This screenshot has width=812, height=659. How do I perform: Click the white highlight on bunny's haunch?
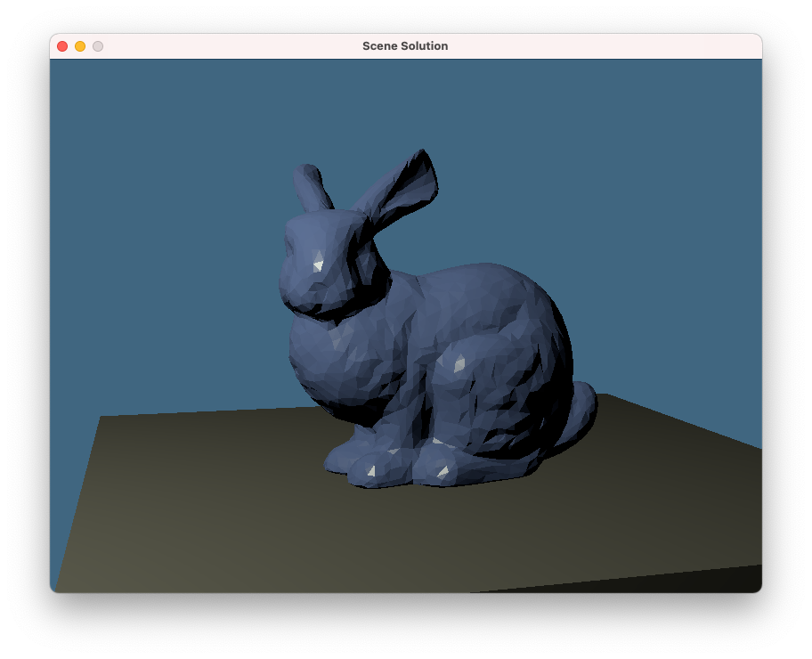(459, 362)
